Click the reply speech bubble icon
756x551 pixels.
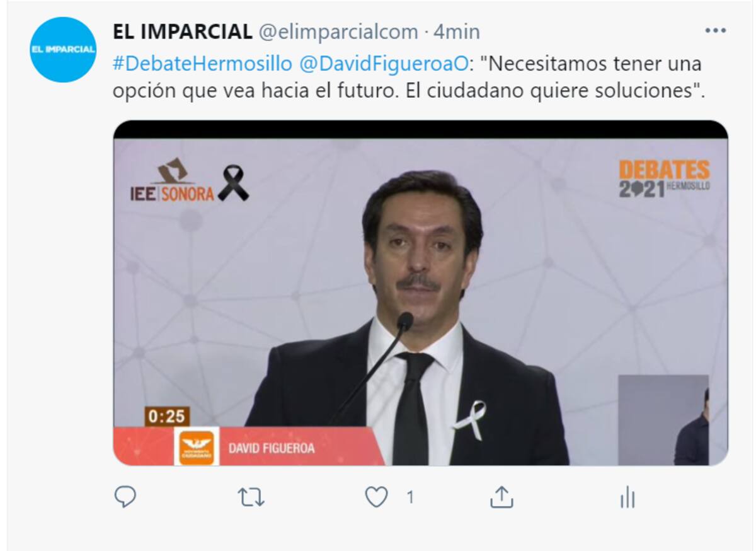coord(125,497)
